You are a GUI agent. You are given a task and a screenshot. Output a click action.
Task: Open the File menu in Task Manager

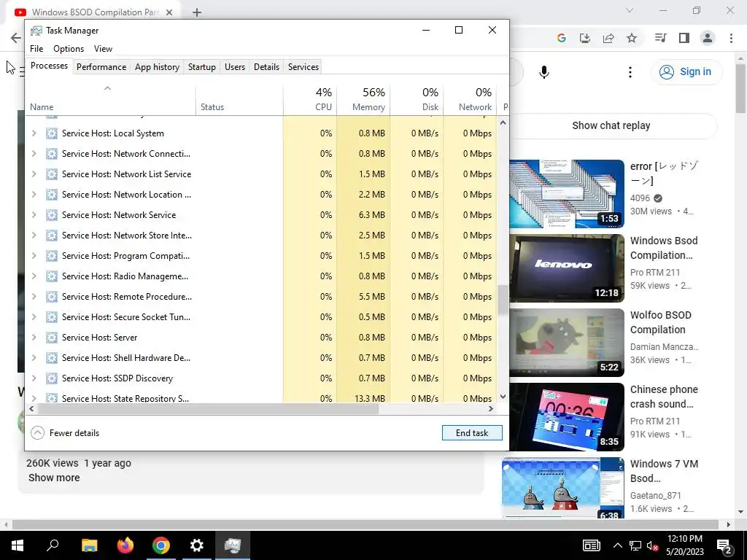point(36,49)
